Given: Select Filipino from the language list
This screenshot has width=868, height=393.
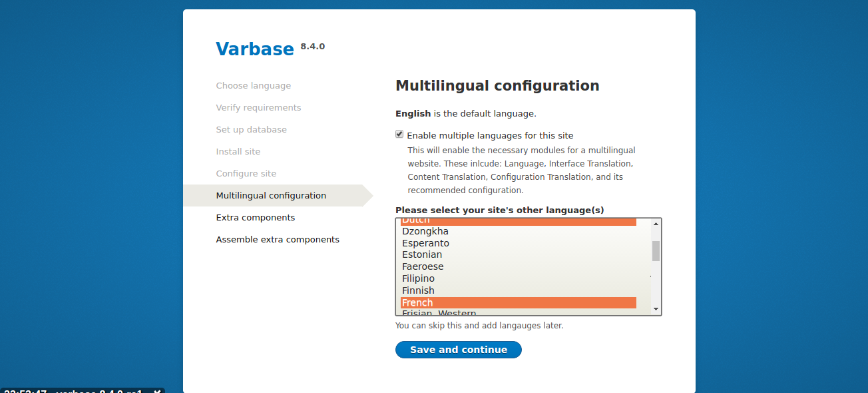Looking at the screenshot, I should pyautogui.click(x=466, y=278).
